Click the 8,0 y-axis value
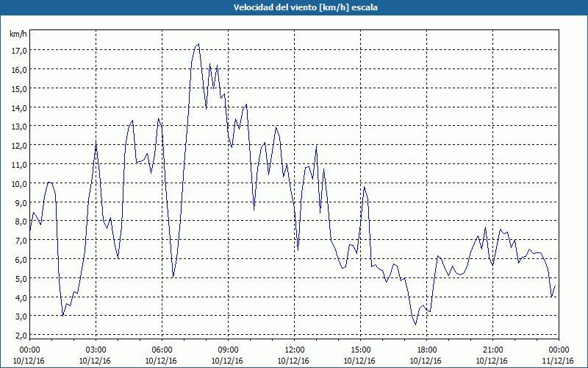588x368 pixels. pyautogui.click(x=21, y=222)
